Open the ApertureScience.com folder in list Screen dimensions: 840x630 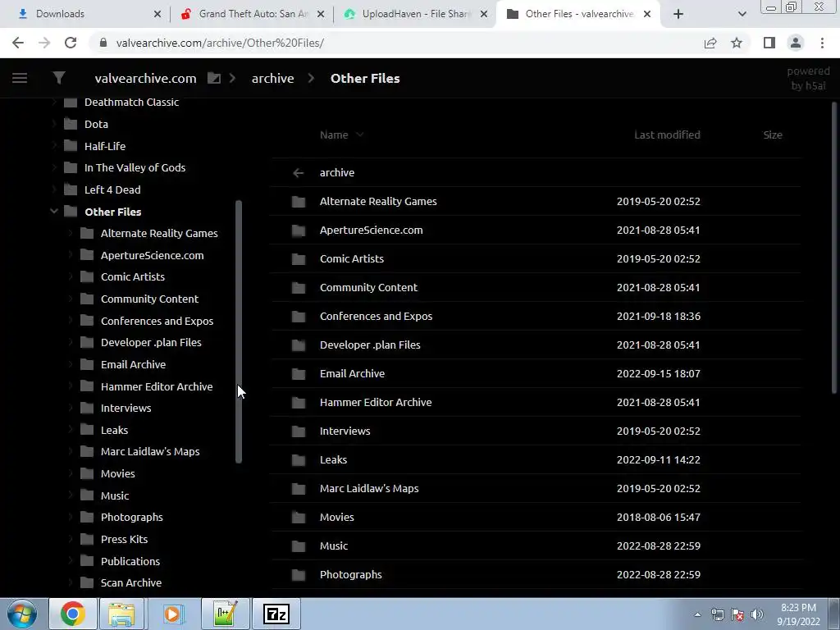[x=372, y=230]
